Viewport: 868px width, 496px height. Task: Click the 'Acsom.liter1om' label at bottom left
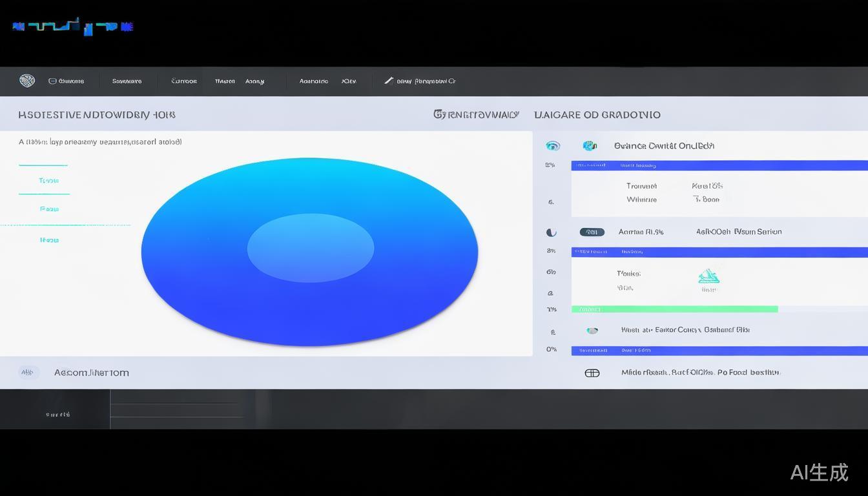pos(92,373)
